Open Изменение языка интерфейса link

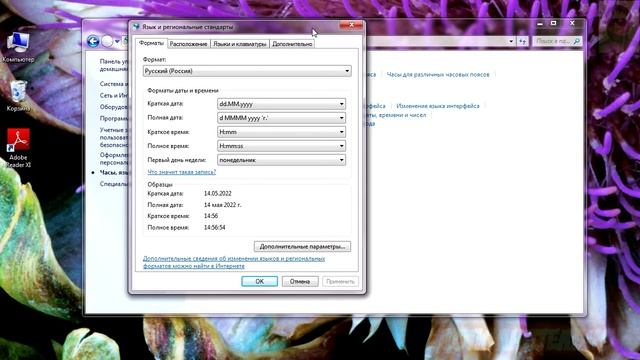[438, 106]
